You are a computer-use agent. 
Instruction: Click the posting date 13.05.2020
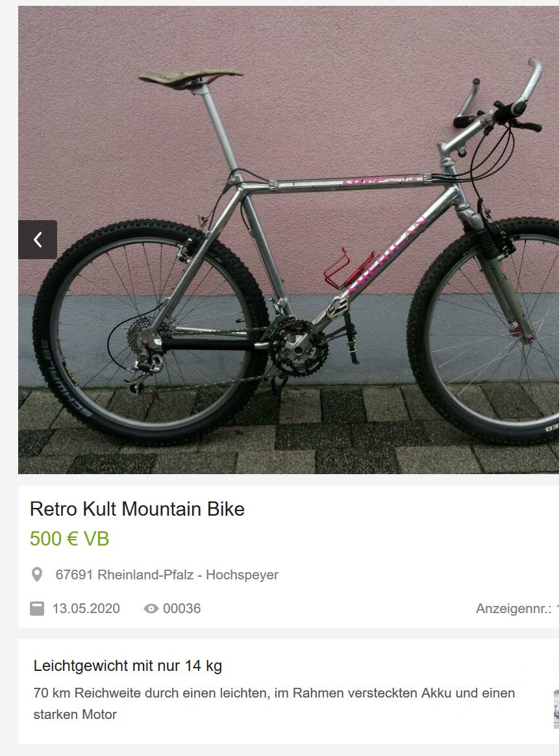pos(86,609)
